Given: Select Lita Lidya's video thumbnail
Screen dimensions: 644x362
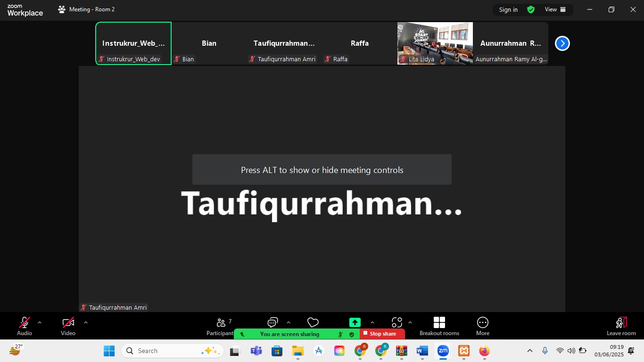Looking at the screenshot, I should (435, 43).
